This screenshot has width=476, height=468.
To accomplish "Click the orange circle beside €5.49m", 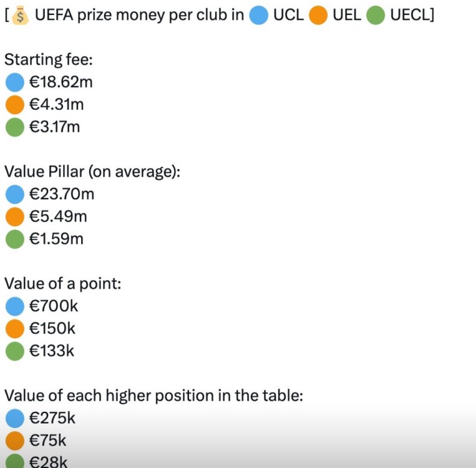I will 14,217.
